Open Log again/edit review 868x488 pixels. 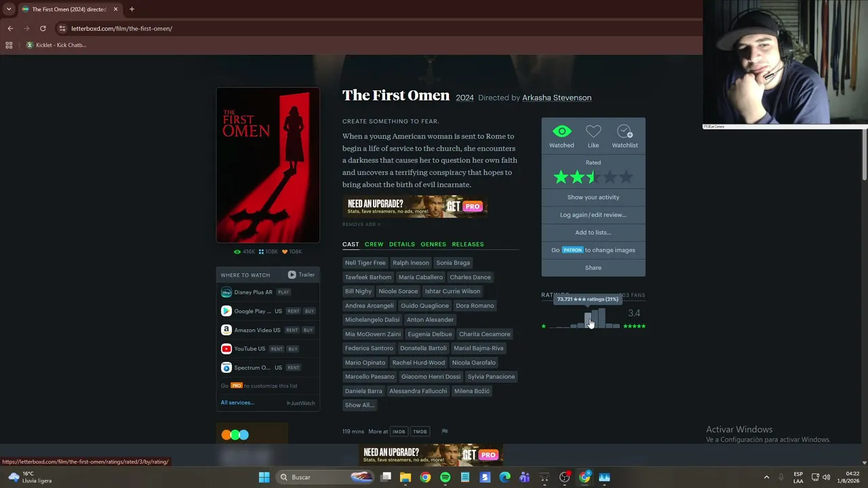[x=593, y=215]
